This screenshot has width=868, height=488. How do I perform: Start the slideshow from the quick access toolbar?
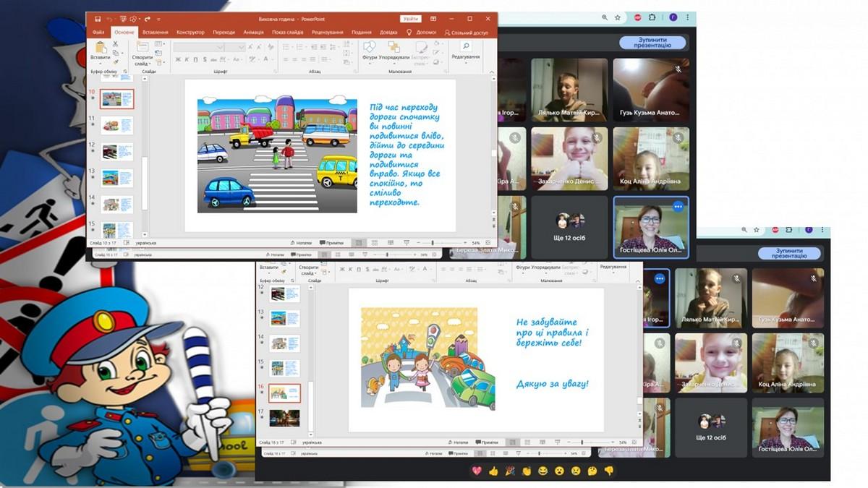click(x=124, y=19)
